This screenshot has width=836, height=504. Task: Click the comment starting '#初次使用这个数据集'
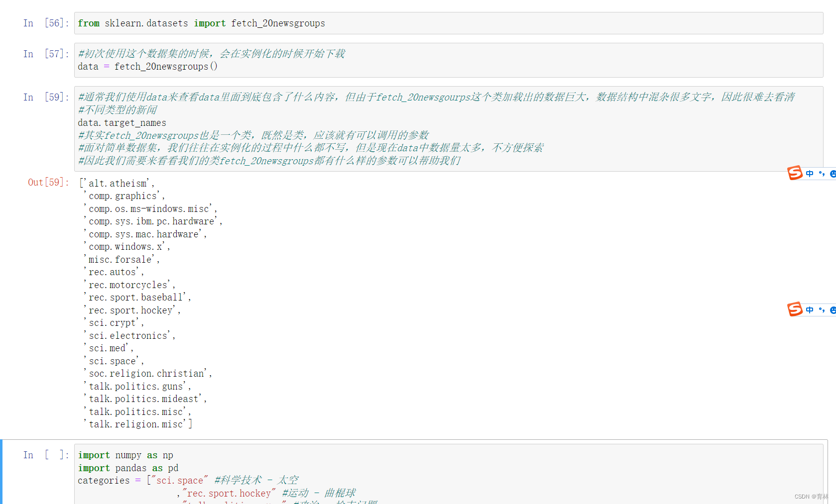point(212,54)
